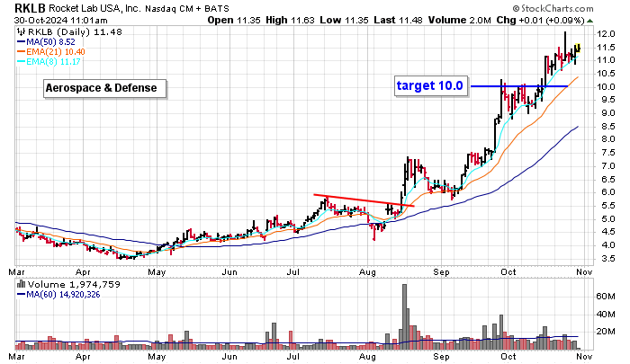Click the 12.0 price axis label
The image size is (630, 364).
pyautogui.click(x=606, y=34)
